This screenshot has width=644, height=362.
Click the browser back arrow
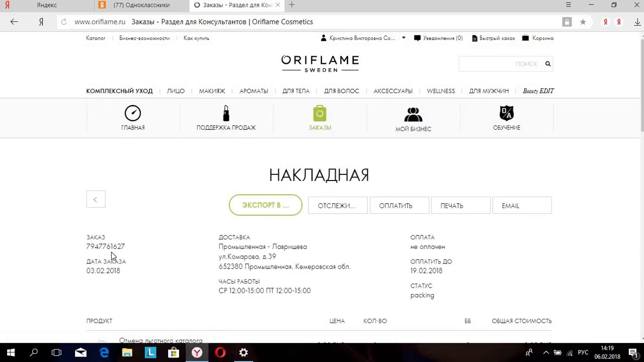pyautogui.click(x=14, y=22)
